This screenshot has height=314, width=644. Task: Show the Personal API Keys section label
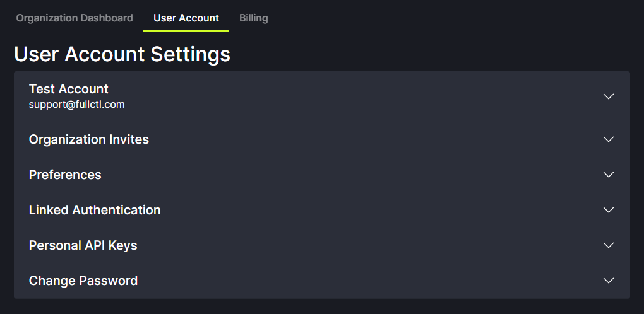click(83, 245)
